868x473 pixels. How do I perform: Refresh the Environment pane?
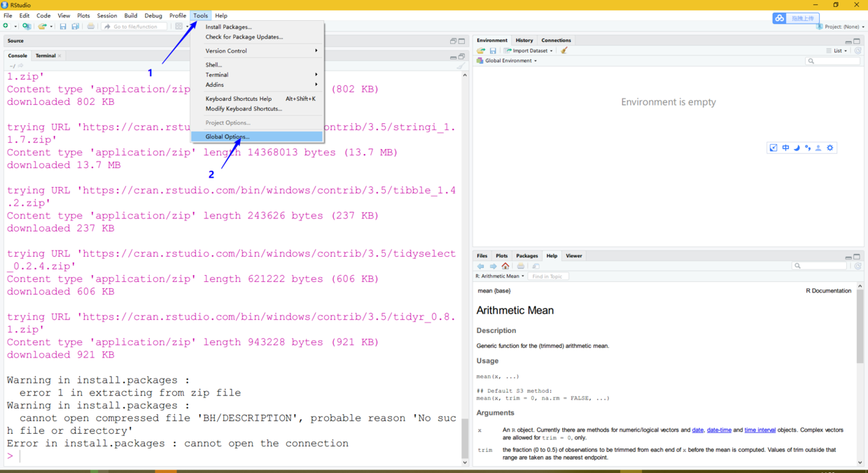(x=857, y=50)
